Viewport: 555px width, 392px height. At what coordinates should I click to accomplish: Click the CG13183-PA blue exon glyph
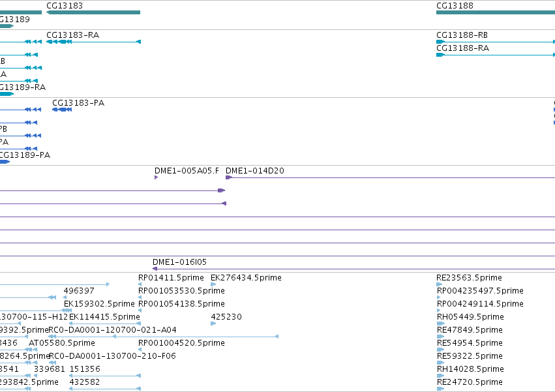pyautogui.click(x=62, y=110)
